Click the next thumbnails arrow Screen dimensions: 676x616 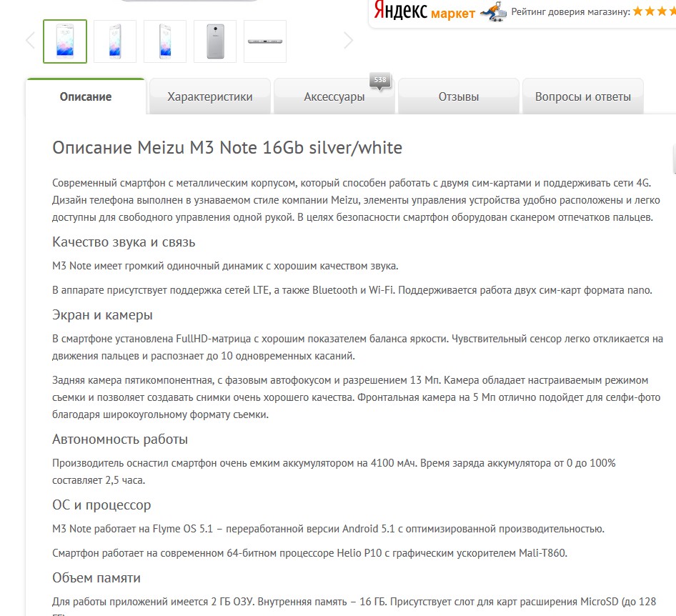coord(348,41)
